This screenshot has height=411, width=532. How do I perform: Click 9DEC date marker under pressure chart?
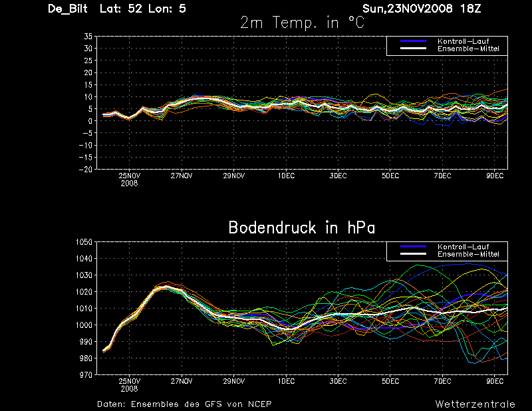(x=495, y=382)
